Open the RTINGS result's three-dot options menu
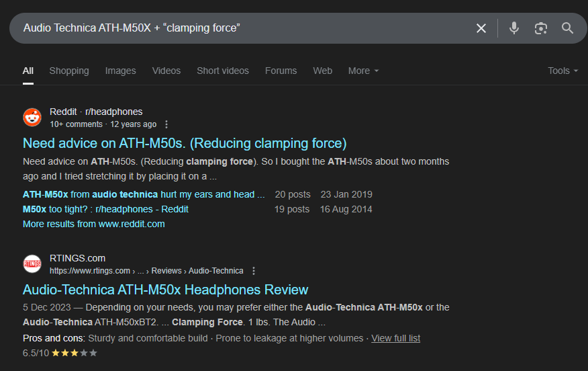The image size is (588, 371). coord(254,271)
